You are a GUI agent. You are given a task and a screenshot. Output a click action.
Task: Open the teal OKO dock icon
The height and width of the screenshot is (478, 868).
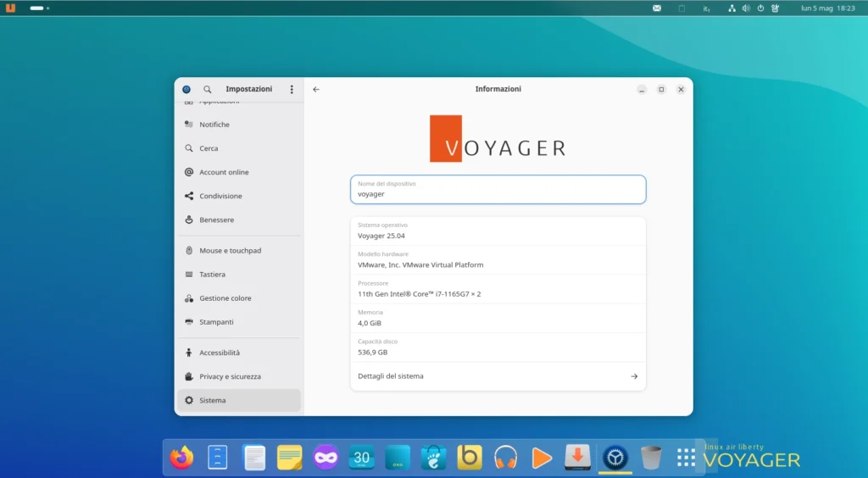click(398, 458)
